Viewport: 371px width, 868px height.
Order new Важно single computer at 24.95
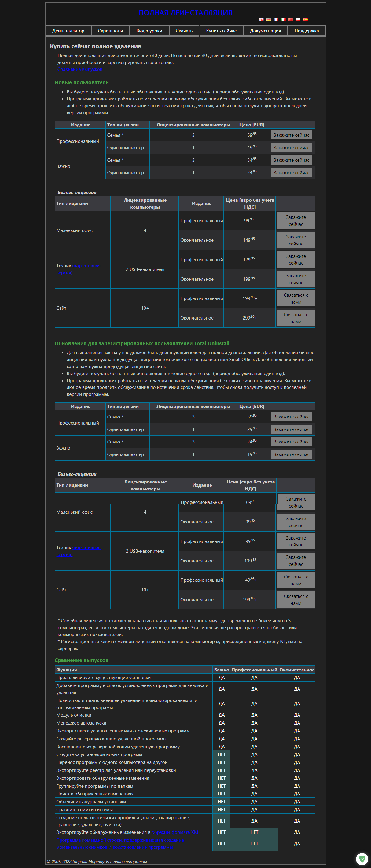[x=292, y=172]
